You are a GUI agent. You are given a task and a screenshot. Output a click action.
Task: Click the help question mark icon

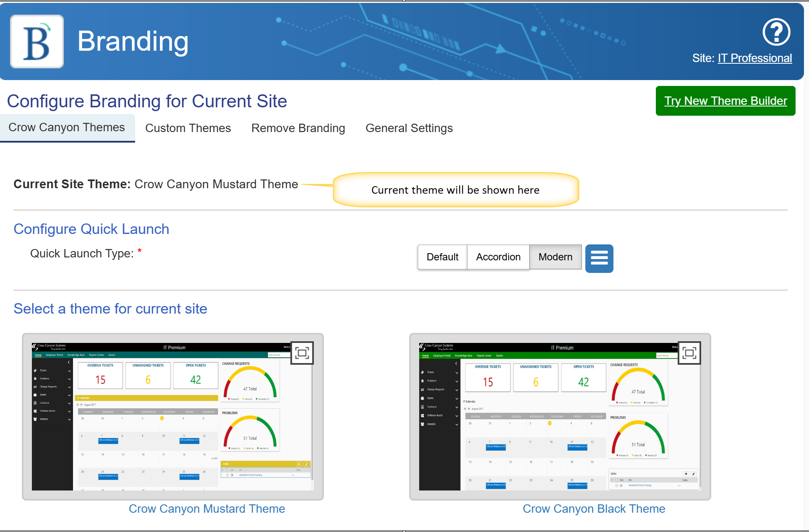coord(776,32)
